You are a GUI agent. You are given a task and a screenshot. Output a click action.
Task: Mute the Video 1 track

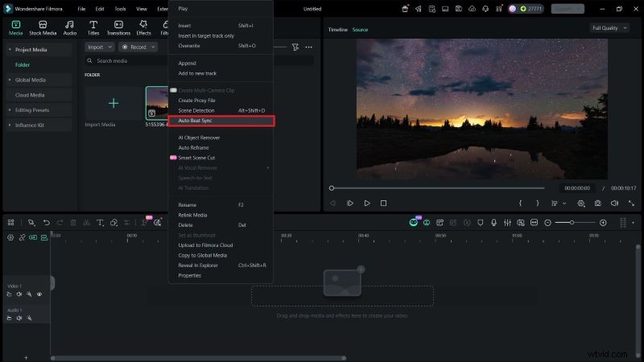click(19, 294)
